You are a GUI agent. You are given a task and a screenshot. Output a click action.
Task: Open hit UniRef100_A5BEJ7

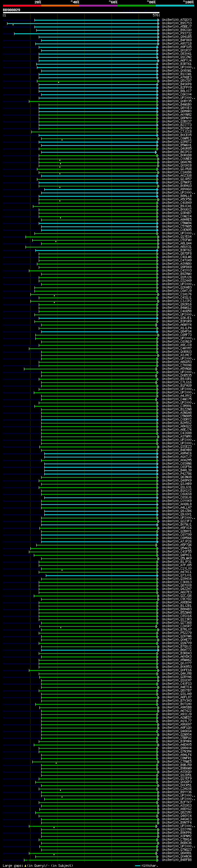click(176, 26)
